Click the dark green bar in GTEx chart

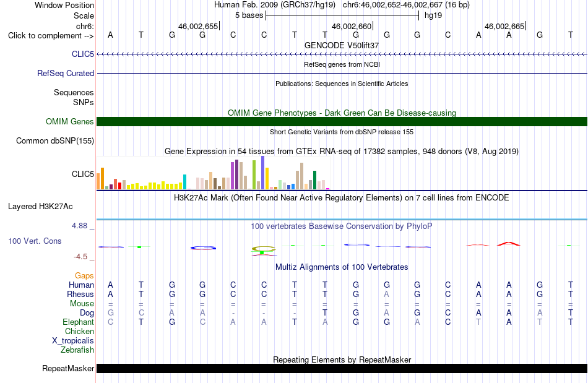(314, 180)
